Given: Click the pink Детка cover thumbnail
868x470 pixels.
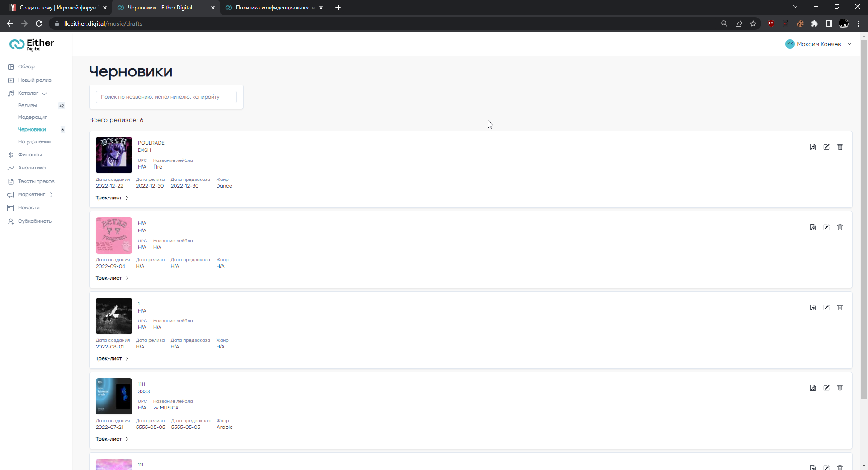Looking at the screenshot, I should (x=114, y=235).
